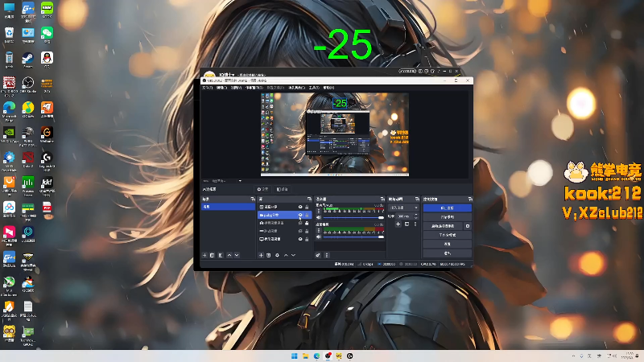
Task: Open virtual camera settings gear button
Action: point(468,226)
